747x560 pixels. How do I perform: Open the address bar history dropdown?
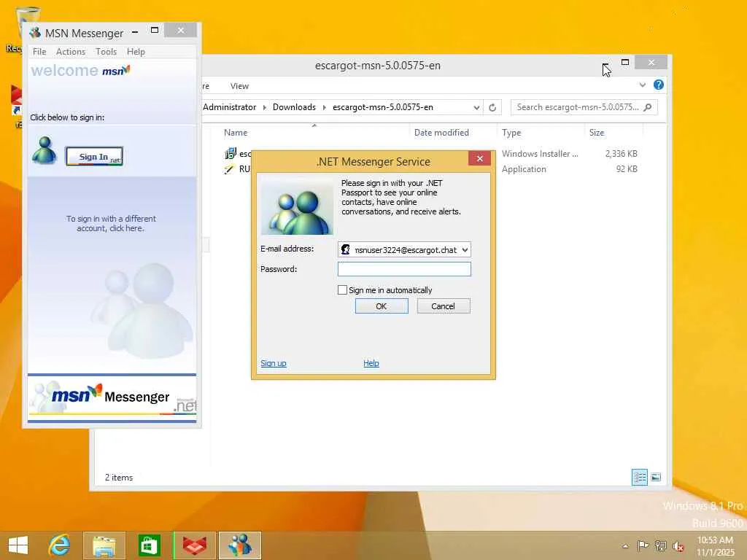click(476, 107)
